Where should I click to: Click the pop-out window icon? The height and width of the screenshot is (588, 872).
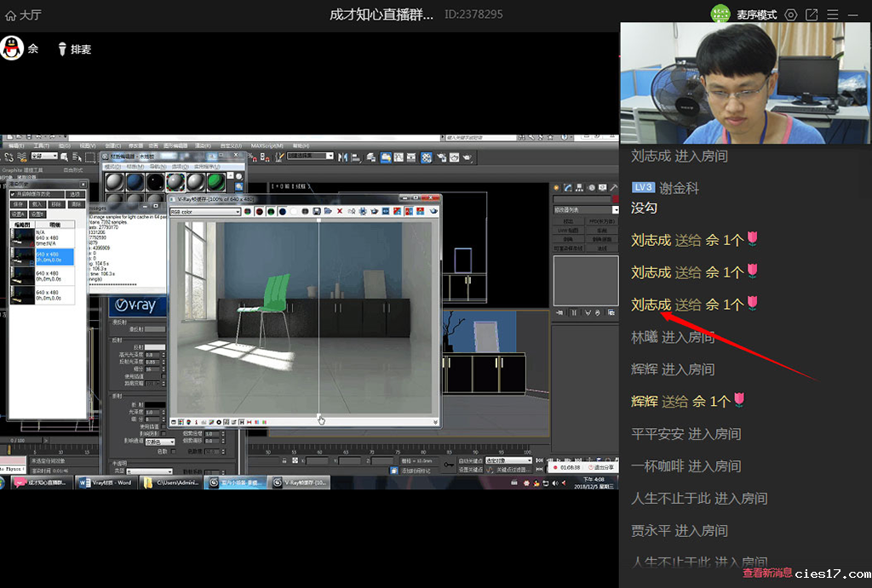click(812, 14)
